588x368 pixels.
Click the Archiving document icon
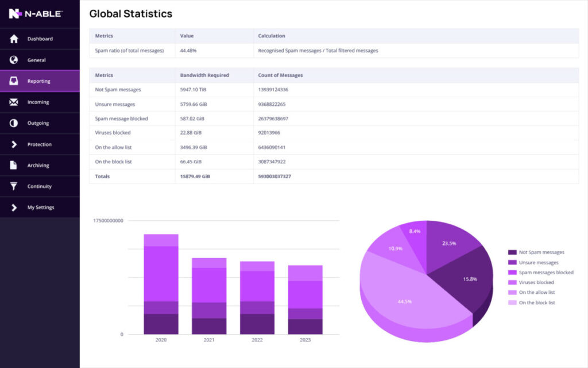pos(14,166)
